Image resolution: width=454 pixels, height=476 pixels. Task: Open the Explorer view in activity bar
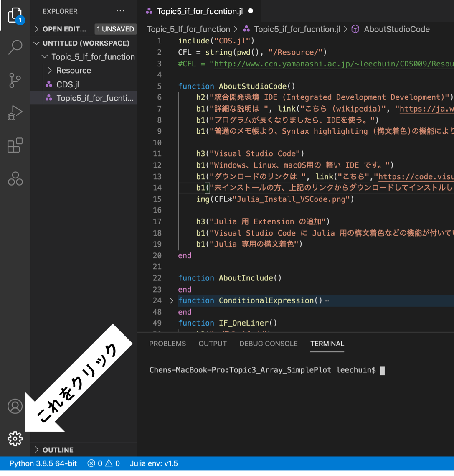pyautogui.click(x=15, y=15)
